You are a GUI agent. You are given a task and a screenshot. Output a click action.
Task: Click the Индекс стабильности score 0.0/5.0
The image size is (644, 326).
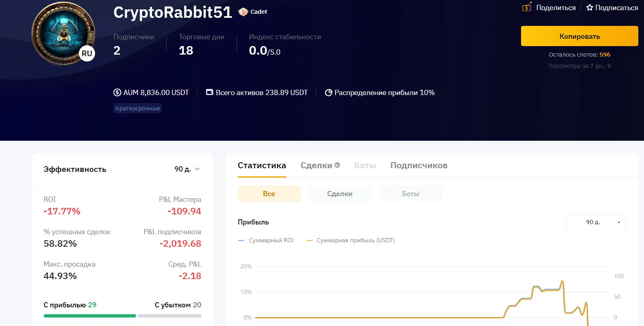coord(265,51)
